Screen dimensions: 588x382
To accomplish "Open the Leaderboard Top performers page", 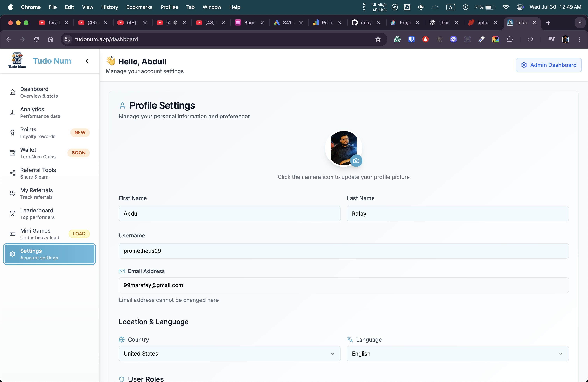I will tap(49, 214).
